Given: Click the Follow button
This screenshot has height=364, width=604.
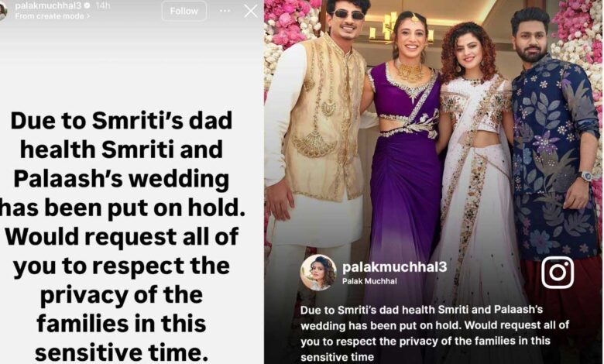Looking at the screenshot, I should (184, 11).
